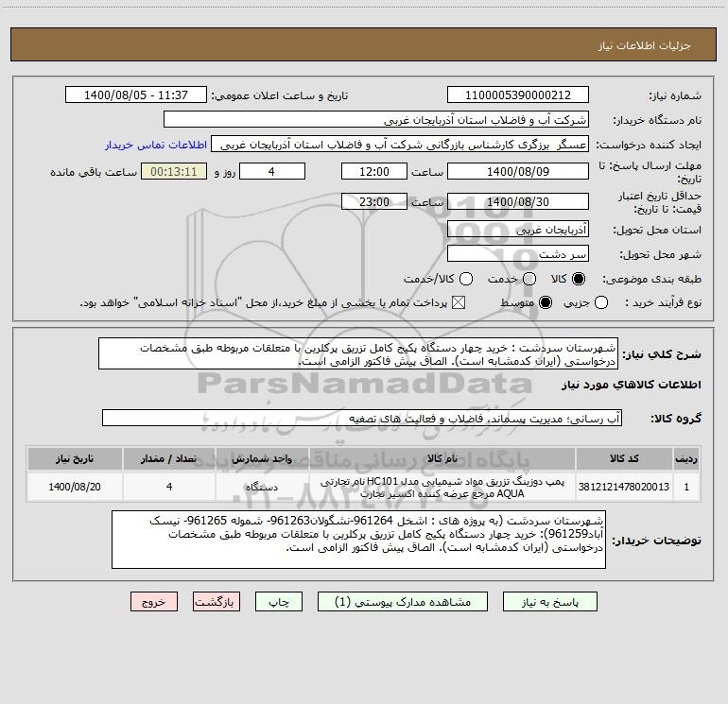728x704 pixels.
Task: Click buyer organization name field
Action: [376, 120]
